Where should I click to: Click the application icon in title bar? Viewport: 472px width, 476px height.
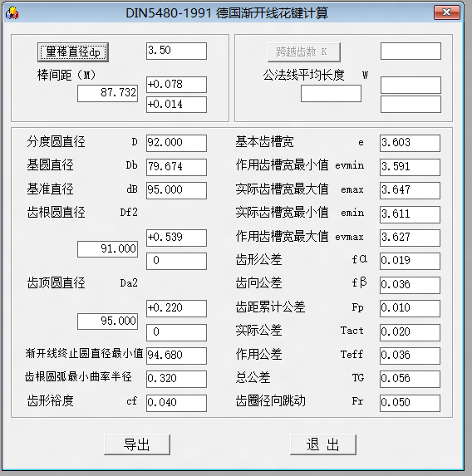coord(12,13)
